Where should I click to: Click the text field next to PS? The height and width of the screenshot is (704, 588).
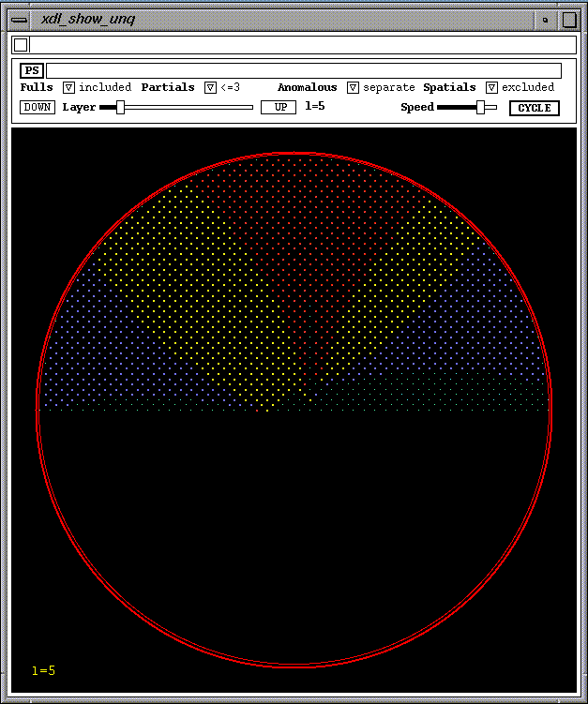[303, 70]
